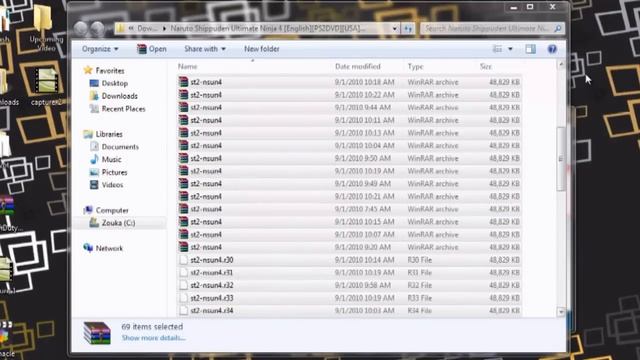
Task: Click R30 File type cell
Action: (420, 260)
